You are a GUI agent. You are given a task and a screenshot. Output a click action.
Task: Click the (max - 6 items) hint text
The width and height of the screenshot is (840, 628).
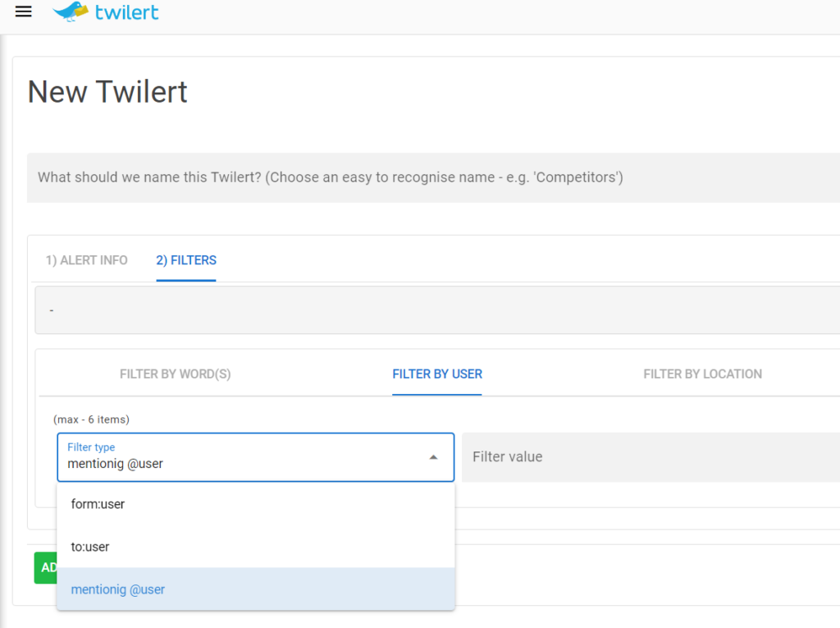[x=91, y=419]
